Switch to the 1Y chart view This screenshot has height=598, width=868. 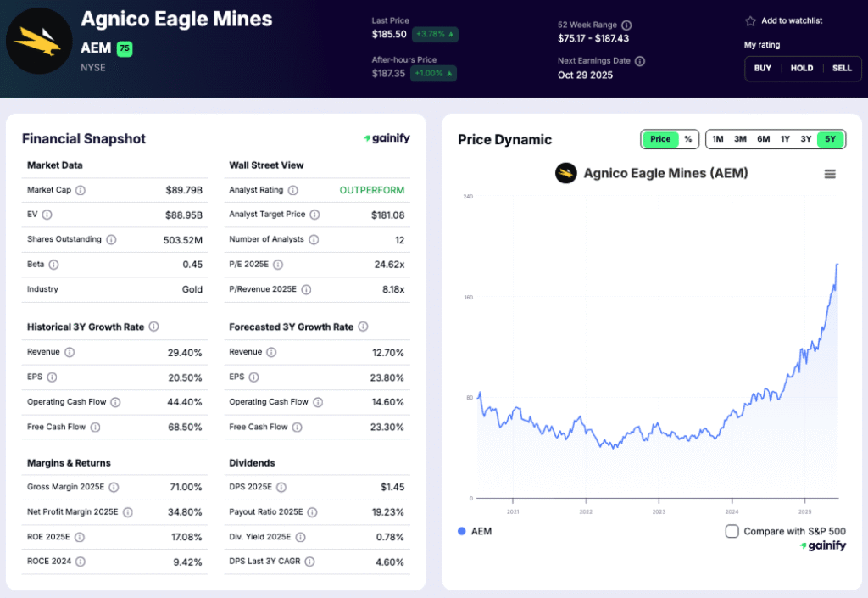point(785,138)
